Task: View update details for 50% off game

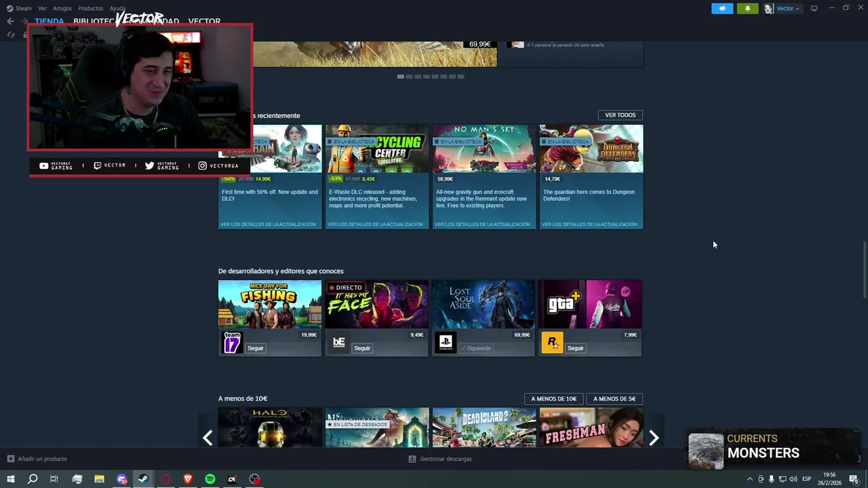Action: 268,224
